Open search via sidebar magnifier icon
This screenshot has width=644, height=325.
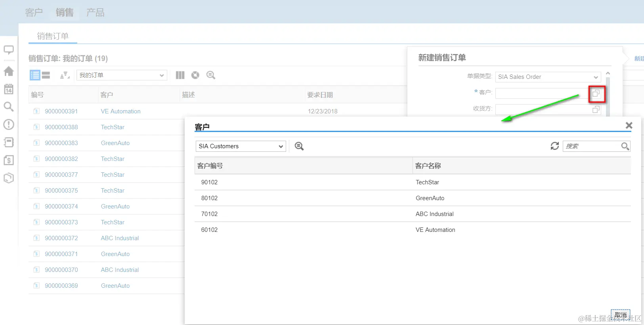9,107
